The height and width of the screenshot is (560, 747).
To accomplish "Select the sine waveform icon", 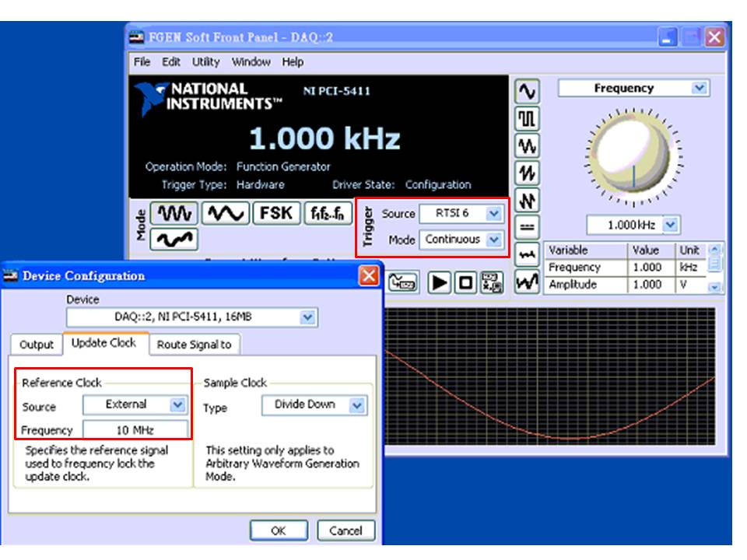I will 527,91.
